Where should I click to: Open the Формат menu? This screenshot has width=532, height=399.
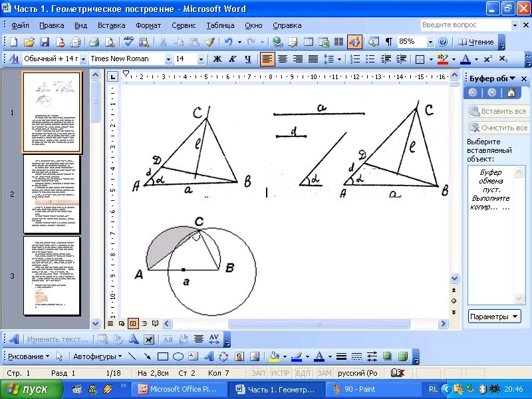pyautogui.click(x=148, y=25)
